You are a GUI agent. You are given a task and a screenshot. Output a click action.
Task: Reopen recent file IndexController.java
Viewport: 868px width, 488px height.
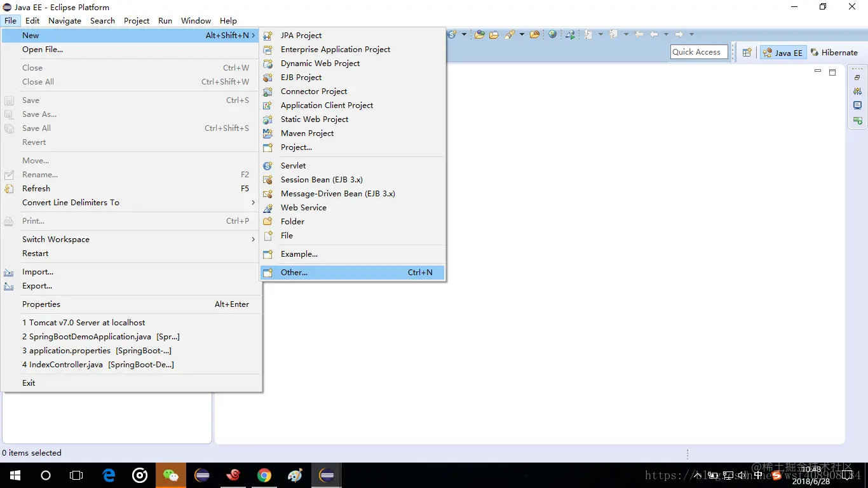131,365
